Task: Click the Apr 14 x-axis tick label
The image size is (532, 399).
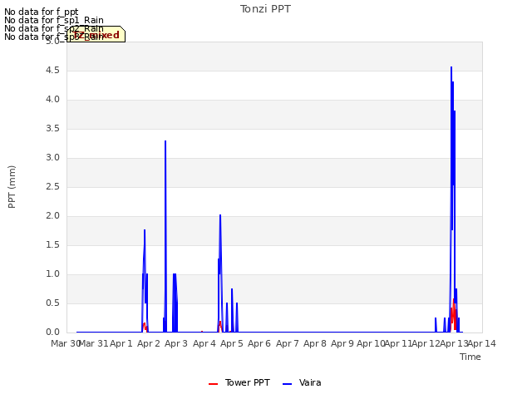Action: point(482,343)
